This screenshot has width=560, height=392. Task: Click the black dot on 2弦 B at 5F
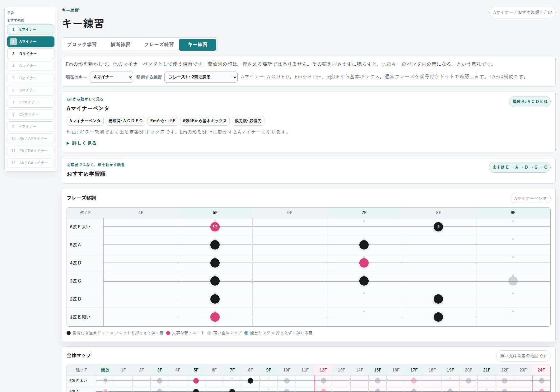[x=215, y=299]
